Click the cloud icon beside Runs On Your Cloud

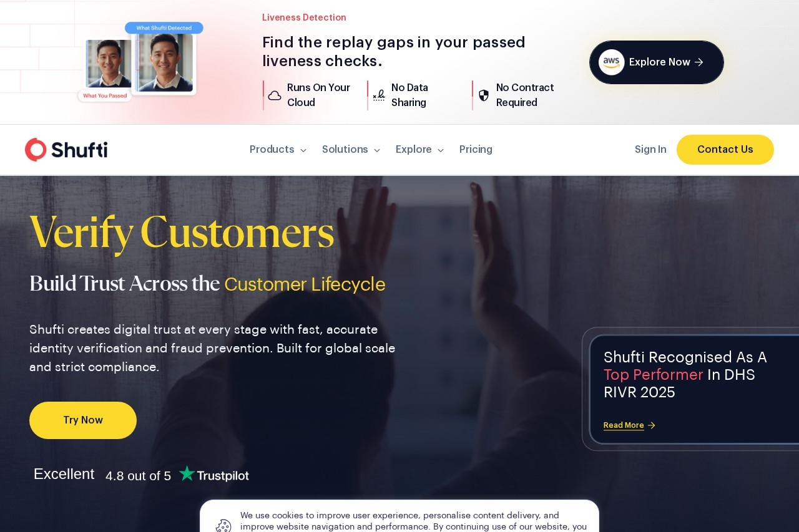(x=275, y=95)
